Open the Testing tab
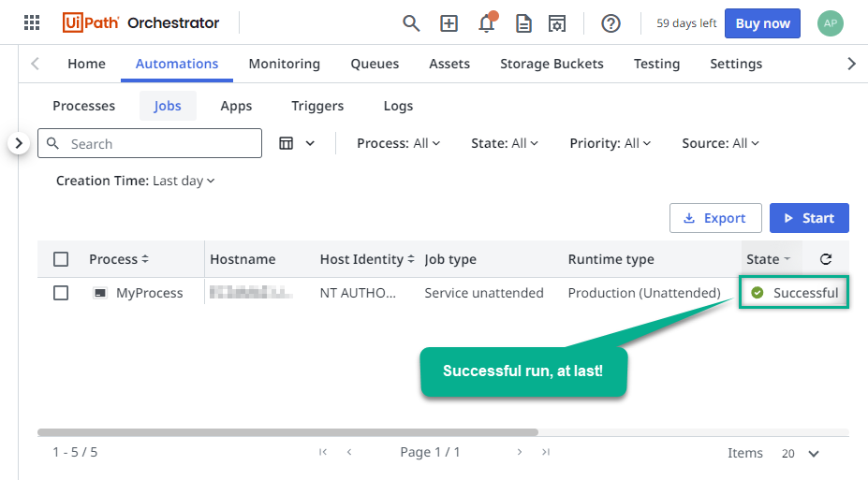Screen dimensions: 868x480 pyautogui.click(x=656, y=64)
